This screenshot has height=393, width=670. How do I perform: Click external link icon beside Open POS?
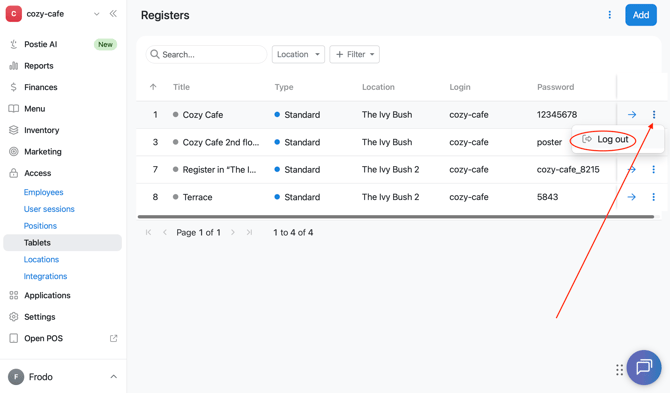pos(113,338)
